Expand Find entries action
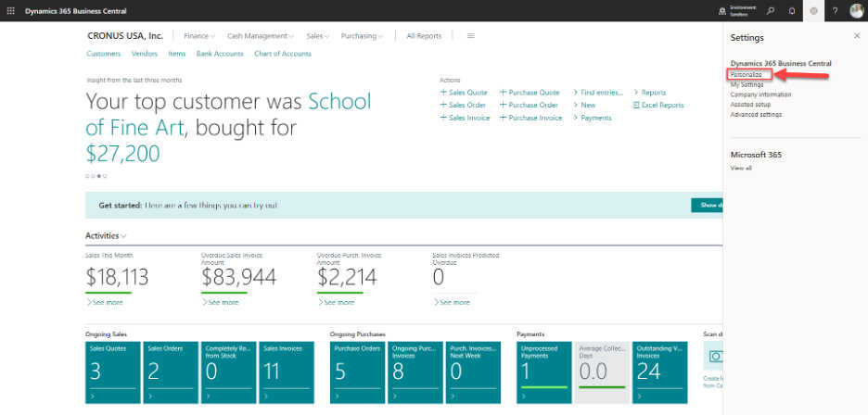Screen dimensions: 868x415 (x=598, y=93)
